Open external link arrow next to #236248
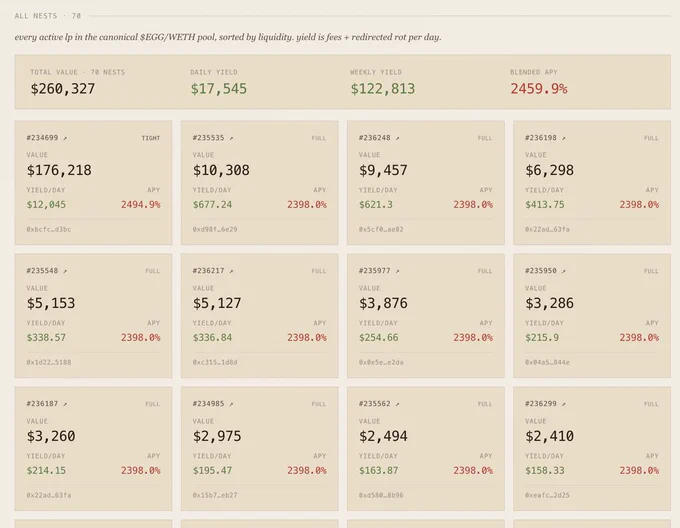 click(397, 138)
